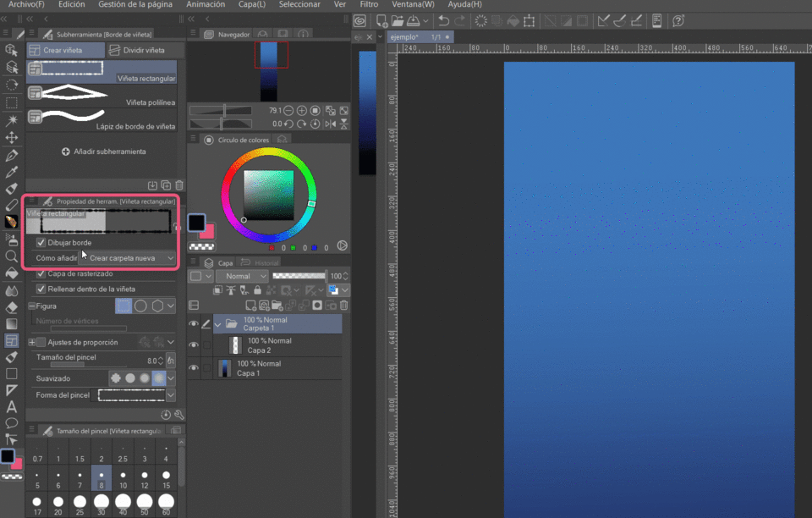Select brush size 30 preset

(101, 502)
